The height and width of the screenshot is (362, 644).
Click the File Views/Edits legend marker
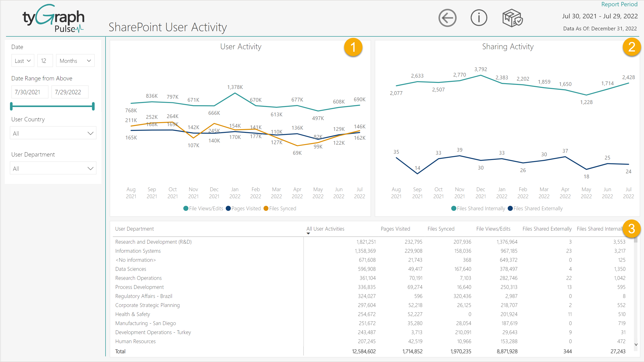(185, 208)
